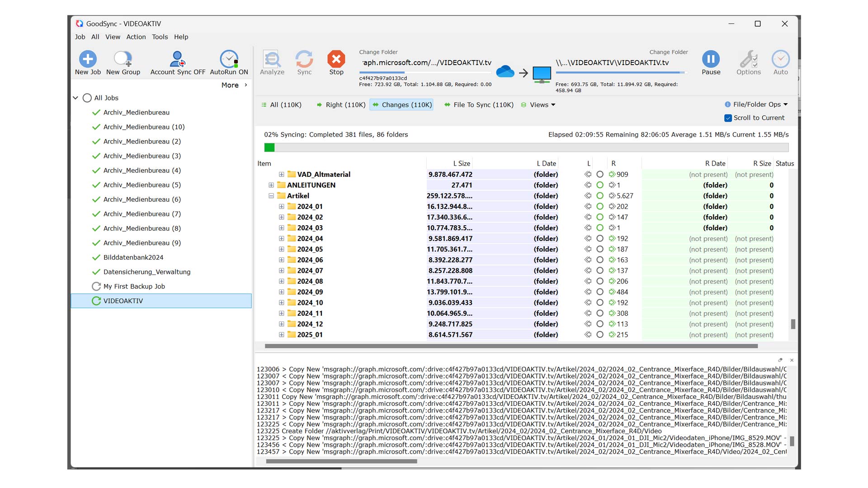
Task: Select do-nothing circle for 2024_04 folder
Action: tap(600, 239)
